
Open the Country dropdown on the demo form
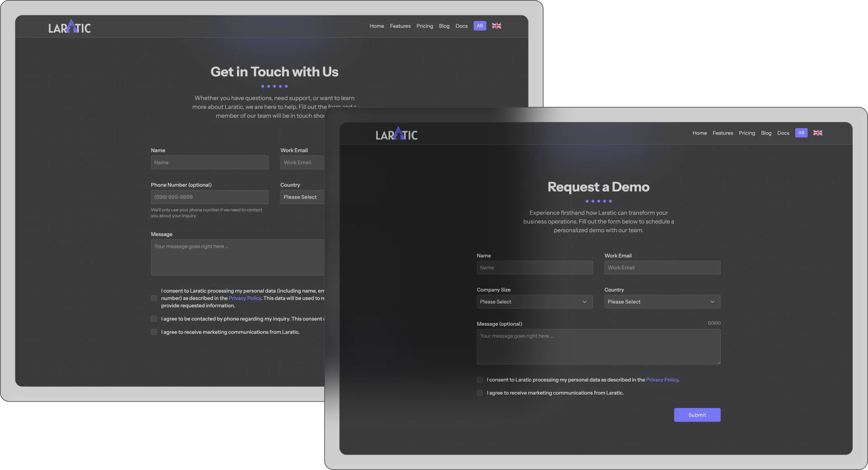point(662,301)
